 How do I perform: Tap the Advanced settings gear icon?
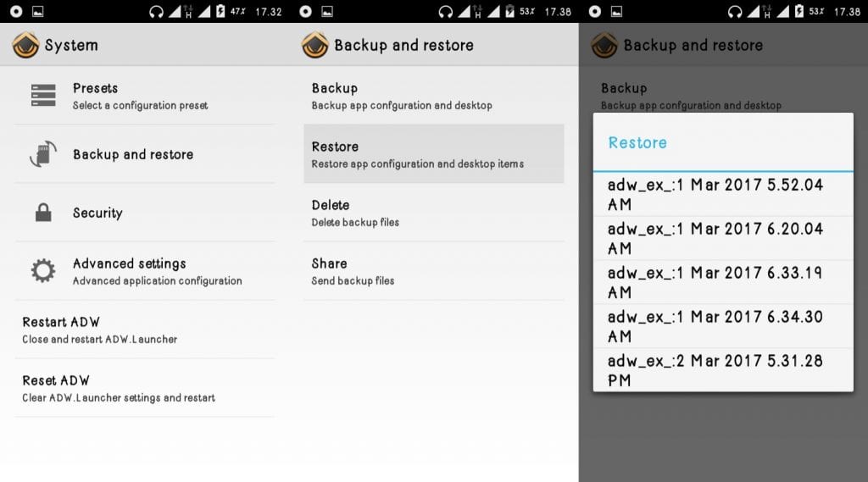tap(42, 271)
